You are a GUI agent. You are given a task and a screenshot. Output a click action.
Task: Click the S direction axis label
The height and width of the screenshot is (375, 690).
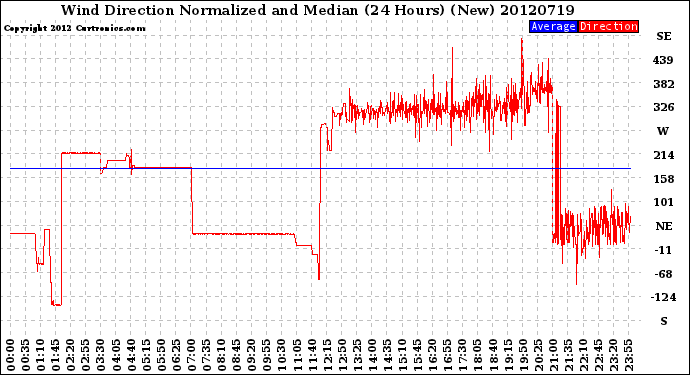coord(664,321)
